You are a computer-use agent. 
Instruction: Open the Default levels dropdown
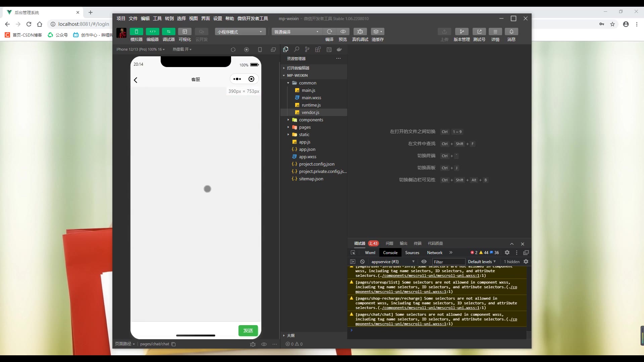point(482,262)
